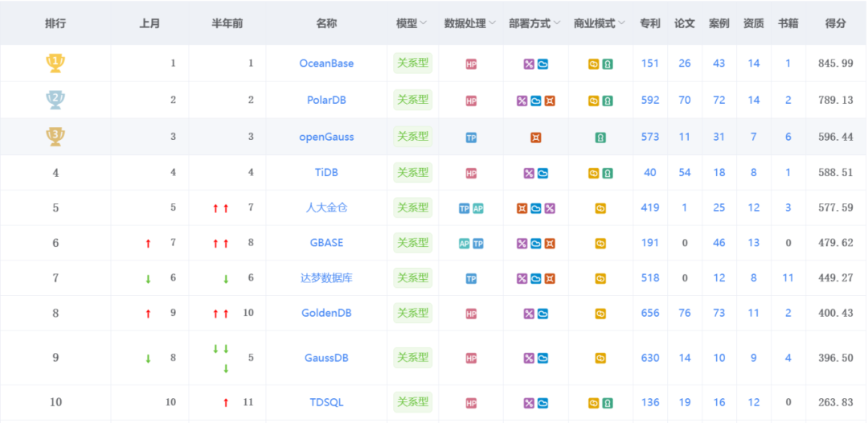The width and height of the screenshot is (868, 423).
Task: Click the gold trophy icon for rank 1
Action: [55, 63]
